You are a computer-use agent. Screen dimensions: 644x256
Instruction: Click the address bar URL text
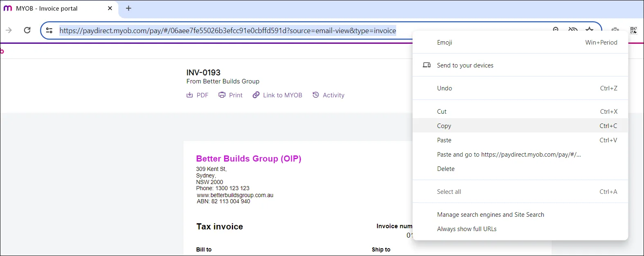pos(228,31)
